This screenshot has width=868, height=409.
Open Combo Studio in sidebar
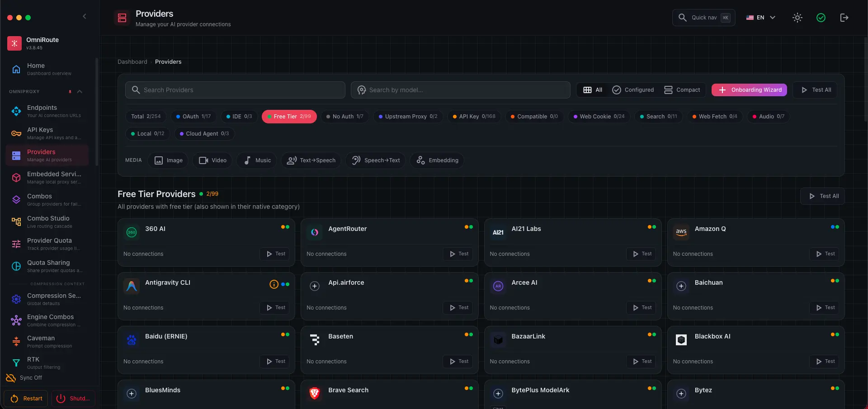point(48,222)
